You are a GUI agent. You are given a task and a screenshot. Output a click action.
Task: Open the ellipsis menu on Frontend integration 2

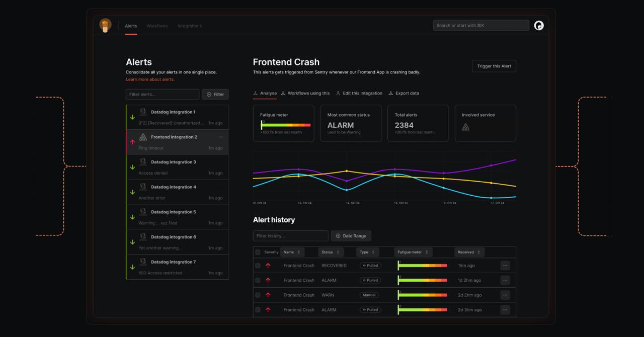coord(220,137)
